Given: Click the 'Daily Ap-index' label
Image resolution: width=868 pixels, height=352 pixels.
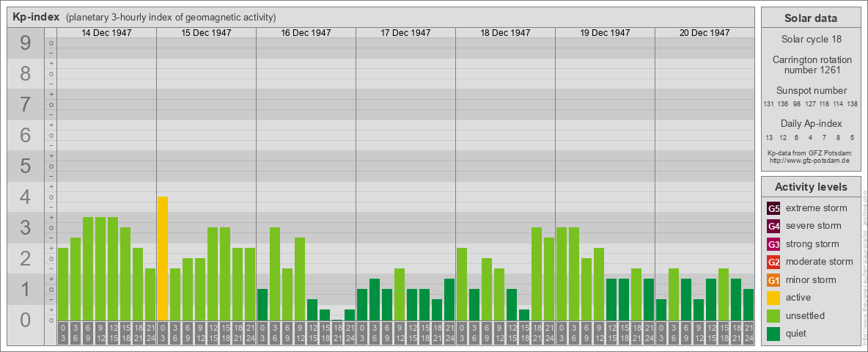Looking at the screenshot, I should [x=811, y=123].
